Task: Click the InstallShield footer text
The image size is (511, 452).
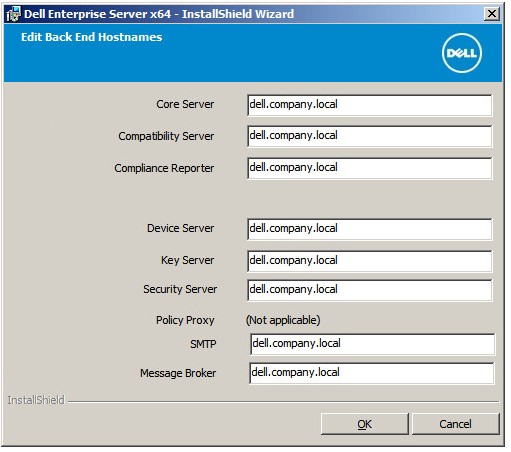Action: (x=36, y=400)
